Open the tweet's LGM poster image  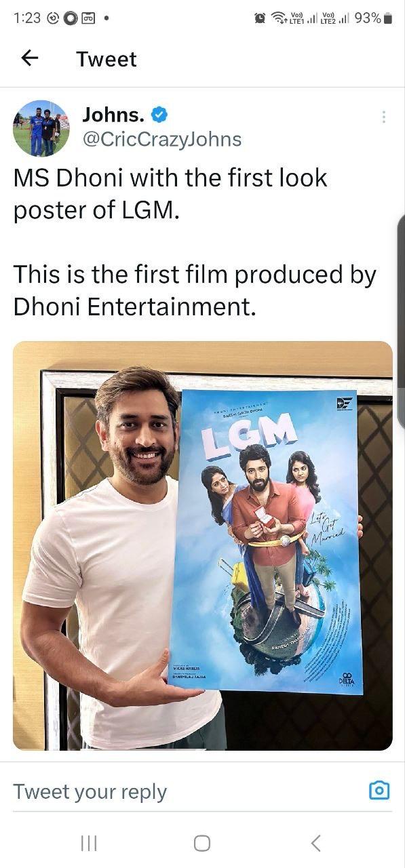point(203,545)
